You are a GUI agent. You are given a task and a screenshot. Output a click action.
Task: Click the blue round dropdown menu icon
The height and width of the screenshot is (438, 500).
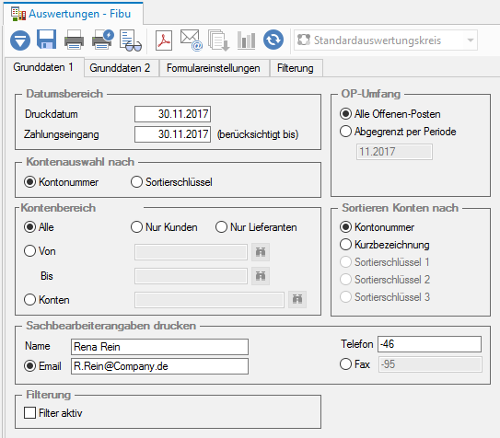(x=20, y=40)
